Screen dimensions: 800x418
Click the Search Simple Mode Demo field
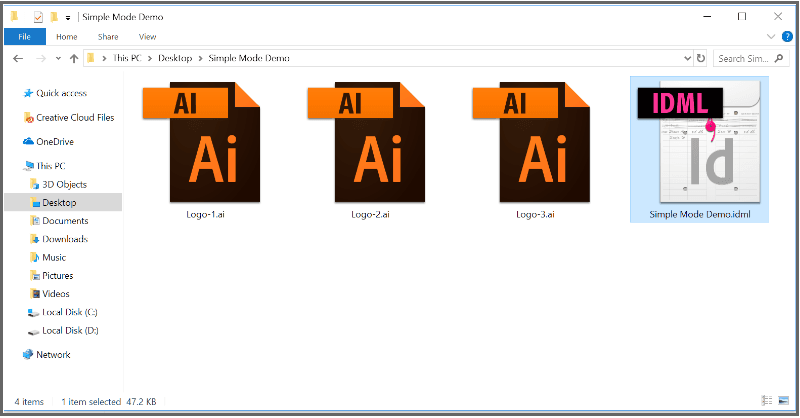point(751,58)
